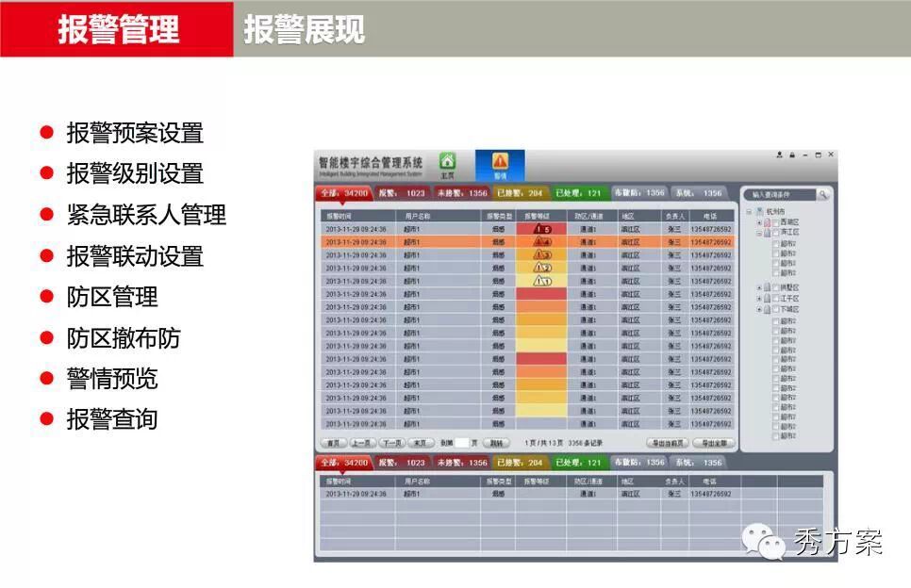The width and height of the screenshot is (911, 588).
Task: Click the level 3 orange alarm triangle icon
Action: point(541,254)
